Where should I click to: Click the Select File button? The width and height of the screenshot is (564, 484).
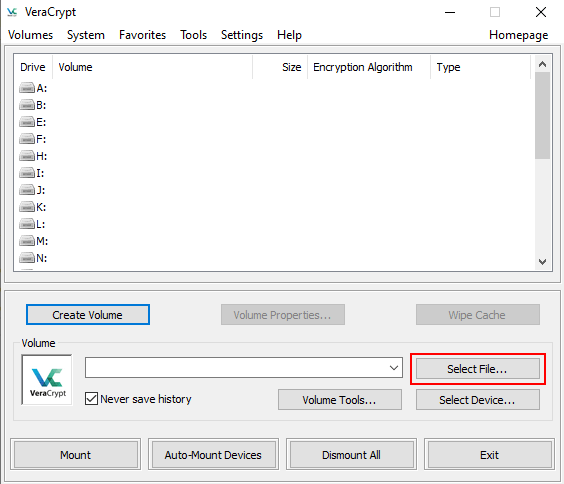pos(478,369)
